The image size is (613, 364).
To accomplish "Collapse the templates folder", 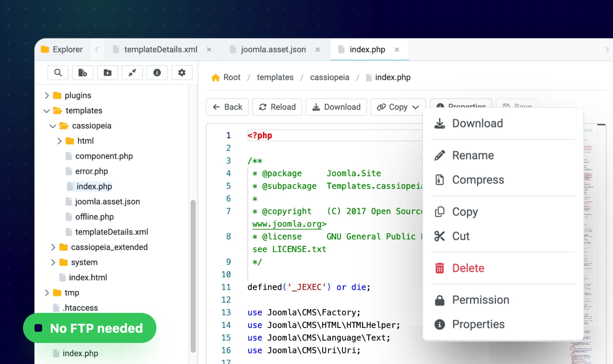I will point(47,111).
